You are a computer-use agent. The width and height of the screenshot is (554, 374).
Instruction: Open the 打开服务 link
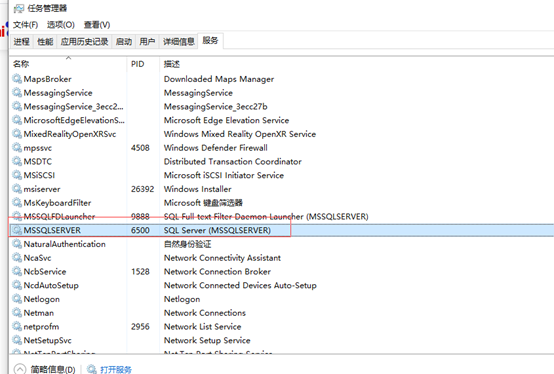pyautogui.click(x=116, y=370)
